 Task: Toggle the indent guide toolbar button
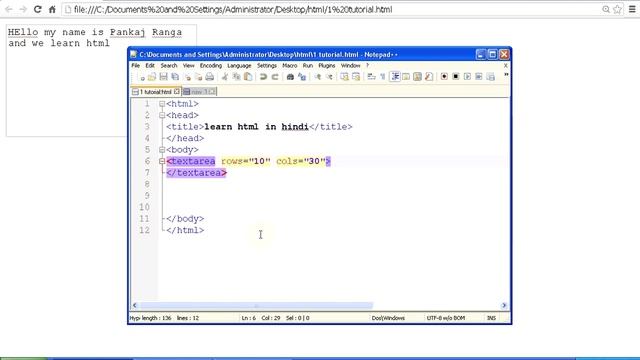click(x=395, y=76)
